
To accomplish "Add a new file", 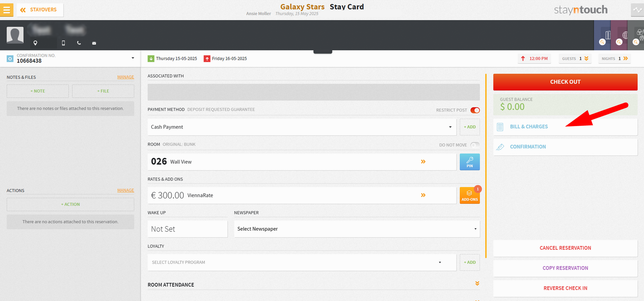I will click(x=103, y=91).
